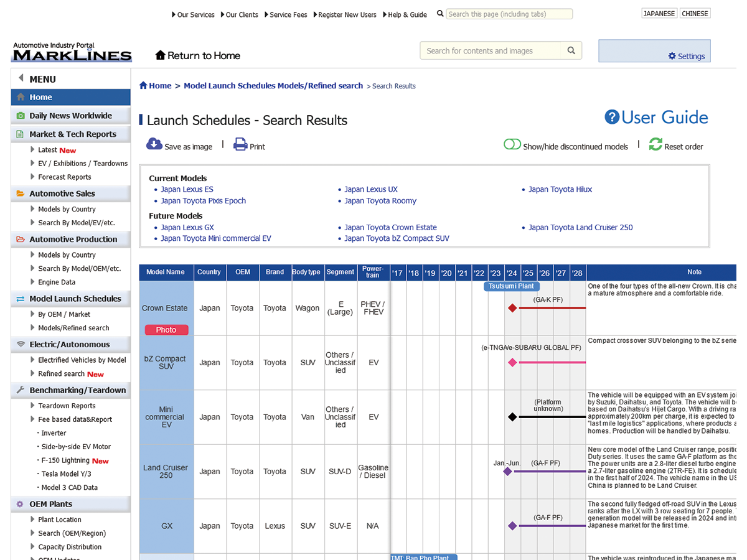The image size is (747, 560).
Task: Click the Daily News Worldwide camera icon
Action: click(21, 116)
